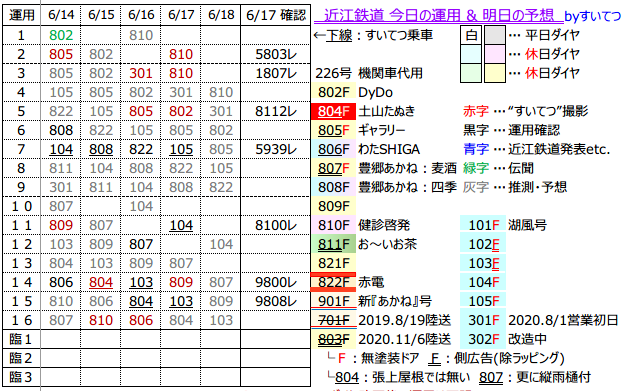Select black 807 in row 12
This screenshot has width=629, height=391.
coord(141,244)
